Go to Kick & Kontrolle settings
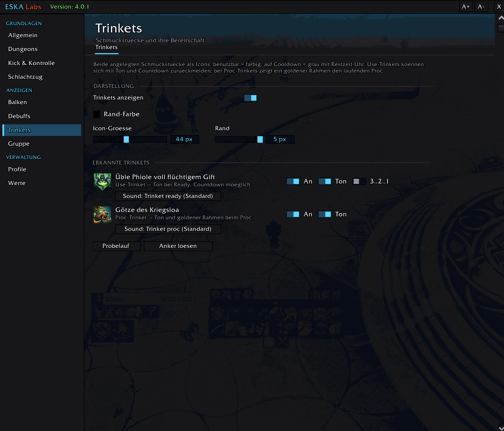The height and width of the screenshot is (431, 504). click(42, 63)
